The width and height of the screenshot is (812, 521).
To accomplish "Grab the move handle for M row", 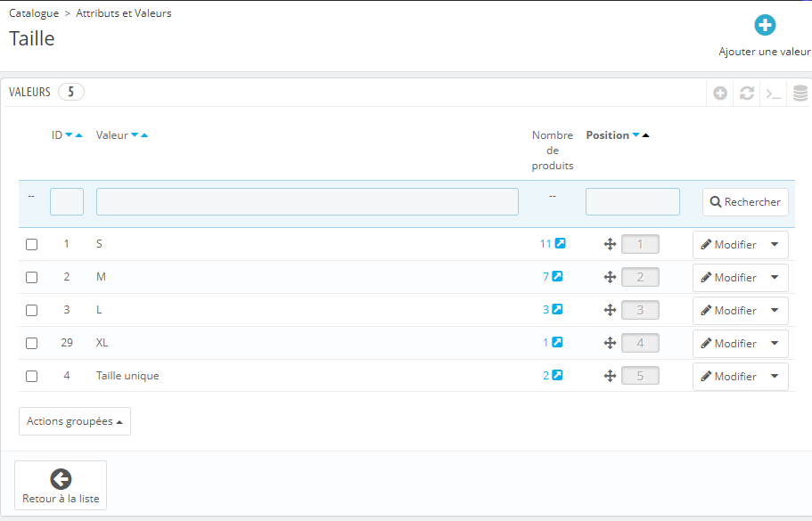I will point(610,277).
